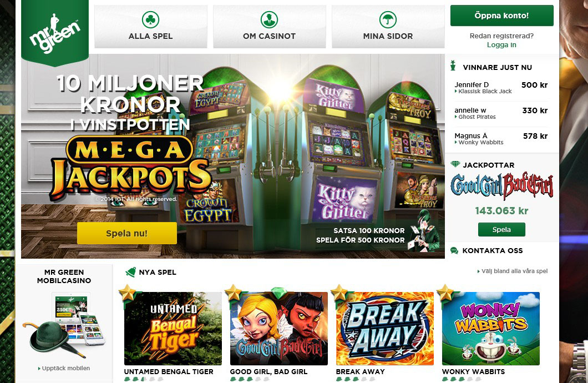
Task: Click the bell icon next to Nya Spel
Action: 130,272
